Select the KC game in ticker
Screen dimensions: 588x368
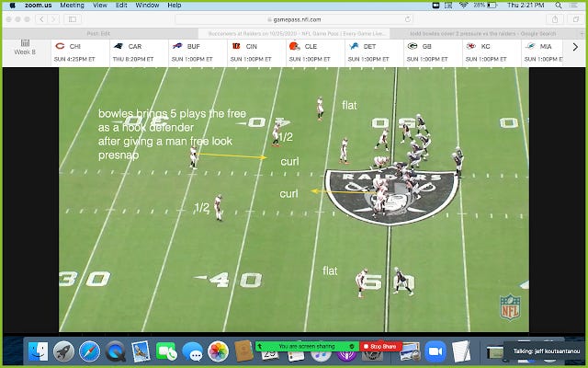pyautogui.click(x=492, y=53)
